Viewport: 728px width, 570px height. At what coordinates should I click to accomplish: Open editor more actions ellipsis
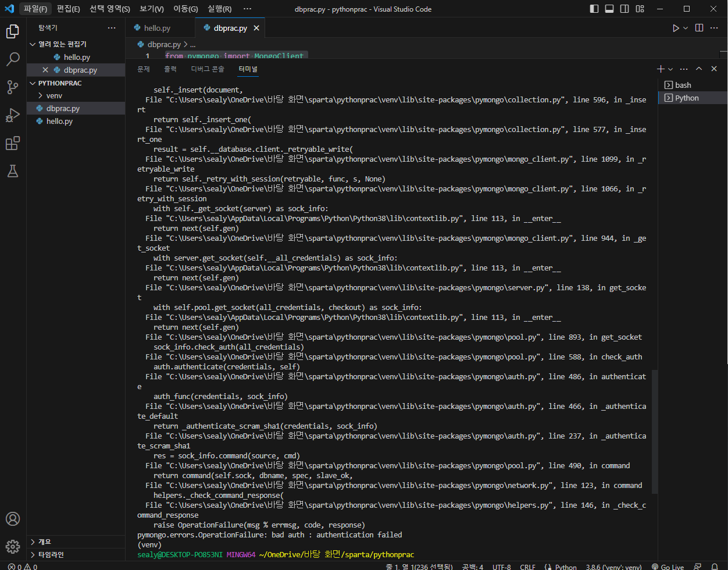tap(715, 28)
